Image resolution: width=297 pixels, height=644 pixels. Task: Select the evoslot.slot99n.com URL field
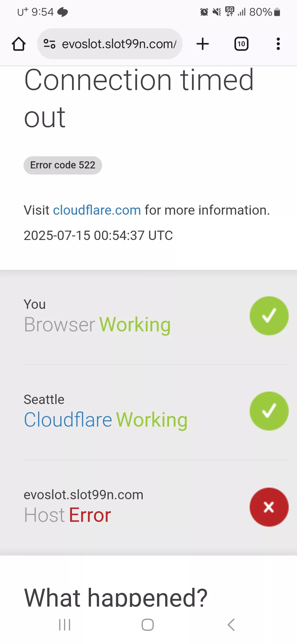[110, 44]
